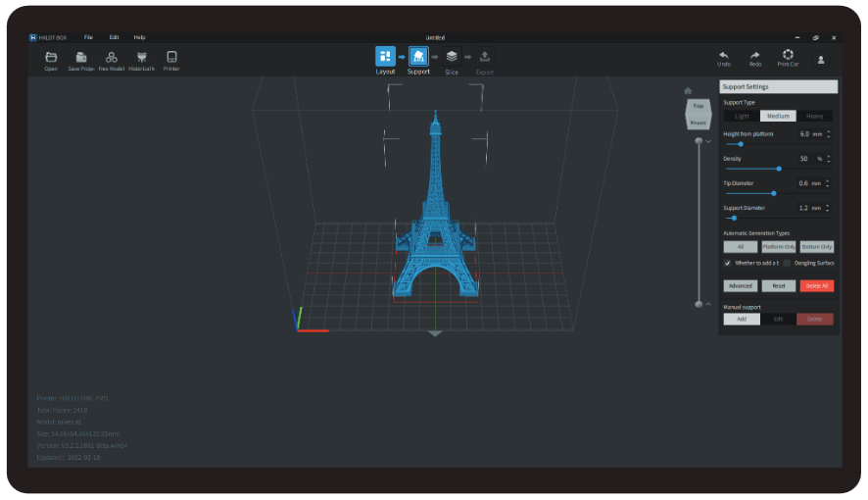This screenshot has width=868, height=500.
Task: Click the Tip Diameter slider handle
Action: pos(774,193)
